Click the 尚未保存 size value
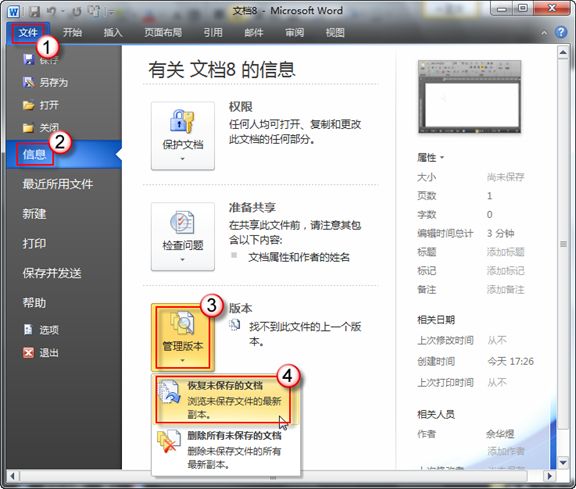The image size is (576, 489). click(505, 177)
